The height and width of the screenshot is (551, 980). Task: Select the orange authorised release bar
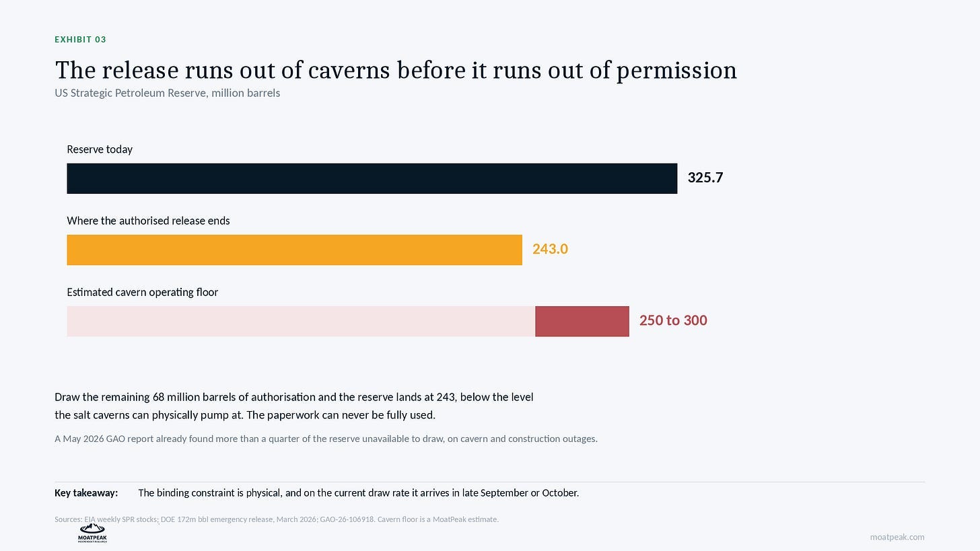294,250
